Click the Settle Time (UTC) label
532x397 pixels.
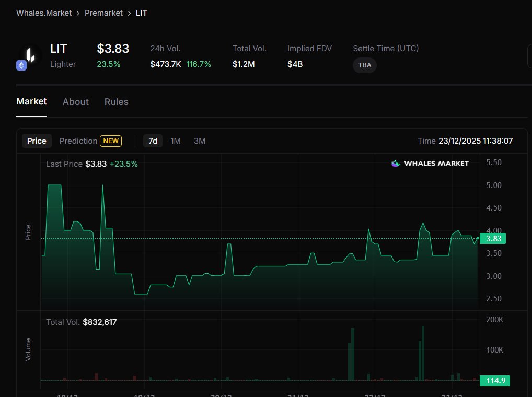[x=386, y=49]
